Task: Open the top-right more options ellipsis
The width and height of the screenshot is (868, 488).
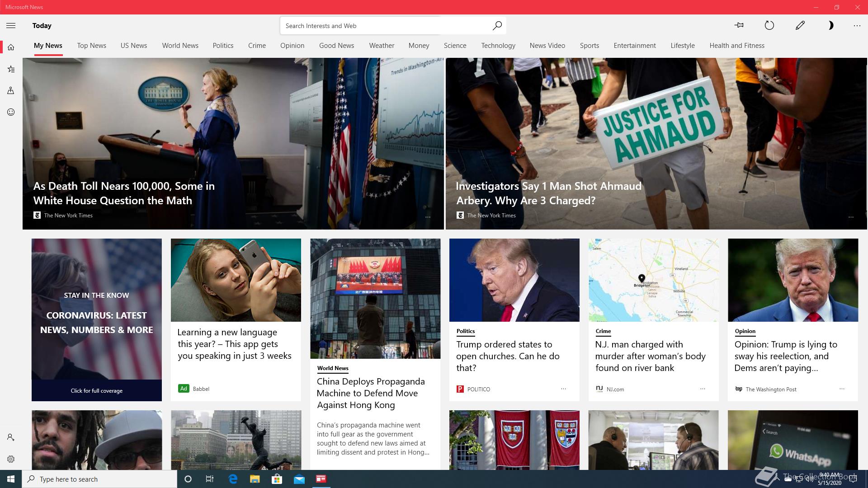Action: point(857,26)
